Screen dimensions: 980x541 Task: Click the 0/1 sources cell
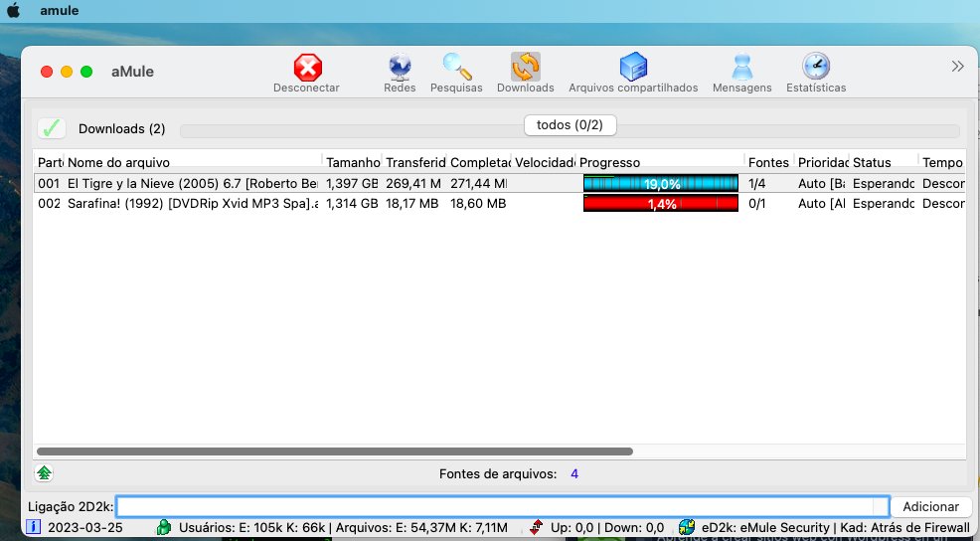pos(757,203)
